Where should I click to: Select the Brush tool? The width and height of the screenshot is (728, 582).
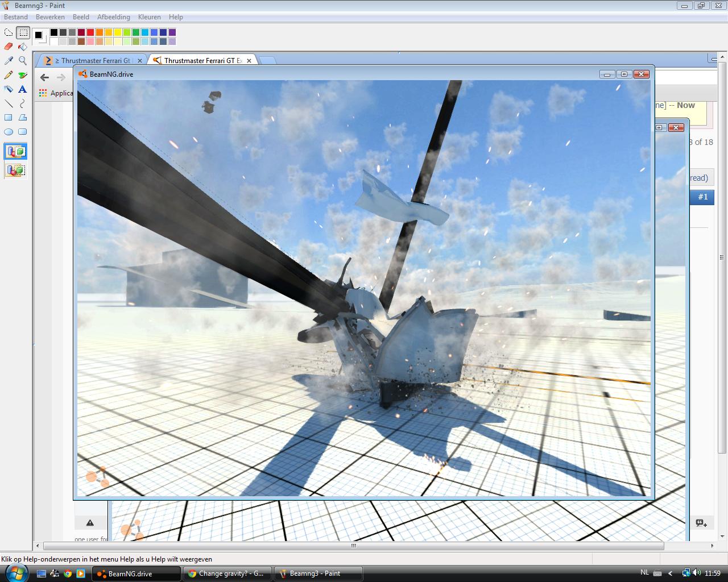[23, 75]
